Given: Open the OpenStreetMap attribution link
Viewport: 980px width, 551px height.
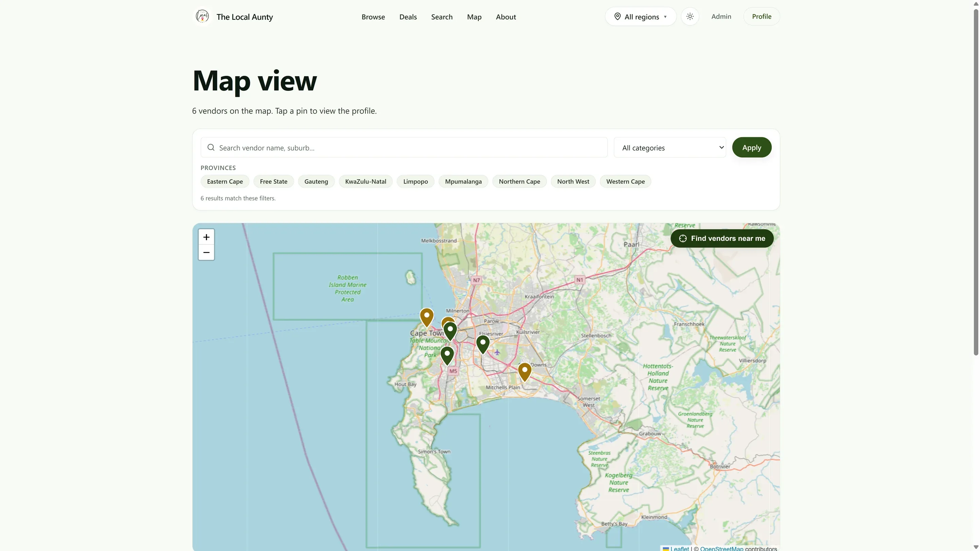Looking at the screenshot, I should click(721, 548).
